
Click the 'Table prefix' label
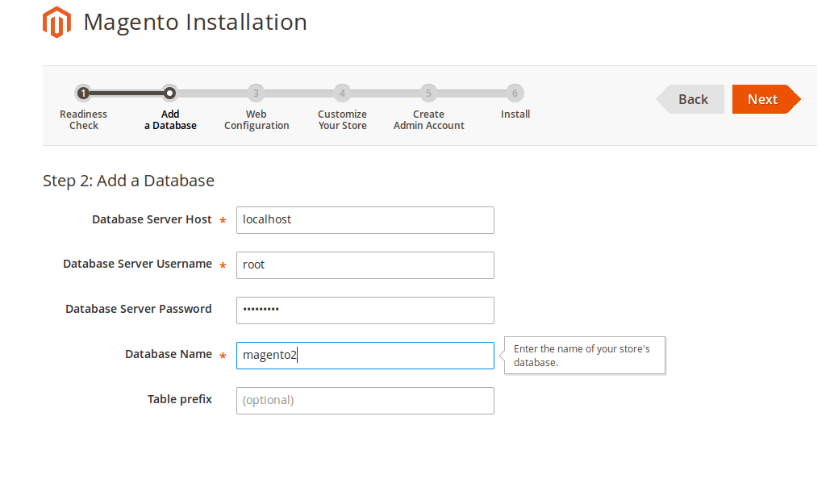179,399
